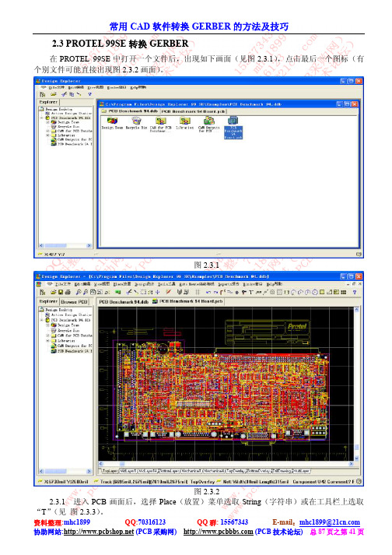The height and width of the screenshot is (555, 392).
Task: Click horizontal scrollbar under upper Explorer tree
Action: tap(66, 245)
